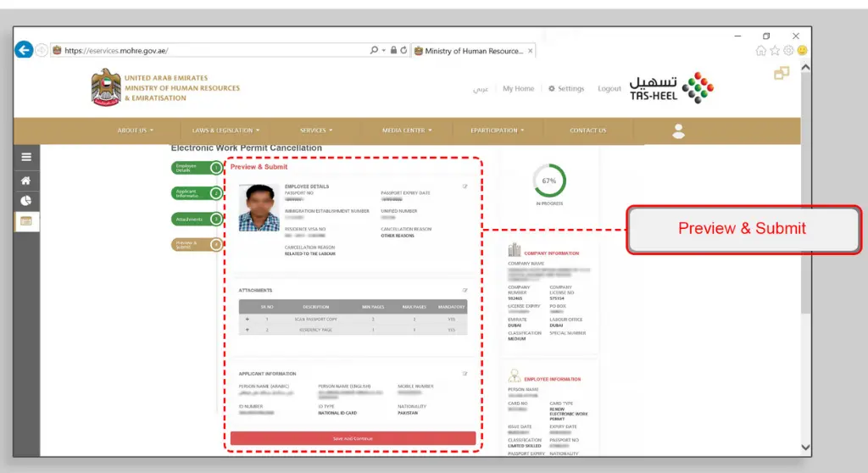Open the user profile icon in gold bar

coord(678,131)
